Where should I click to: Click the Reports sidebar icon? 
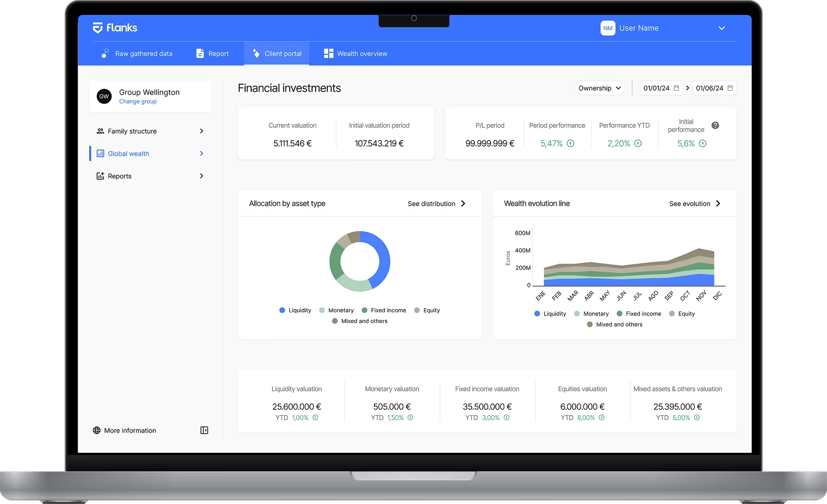99,175
